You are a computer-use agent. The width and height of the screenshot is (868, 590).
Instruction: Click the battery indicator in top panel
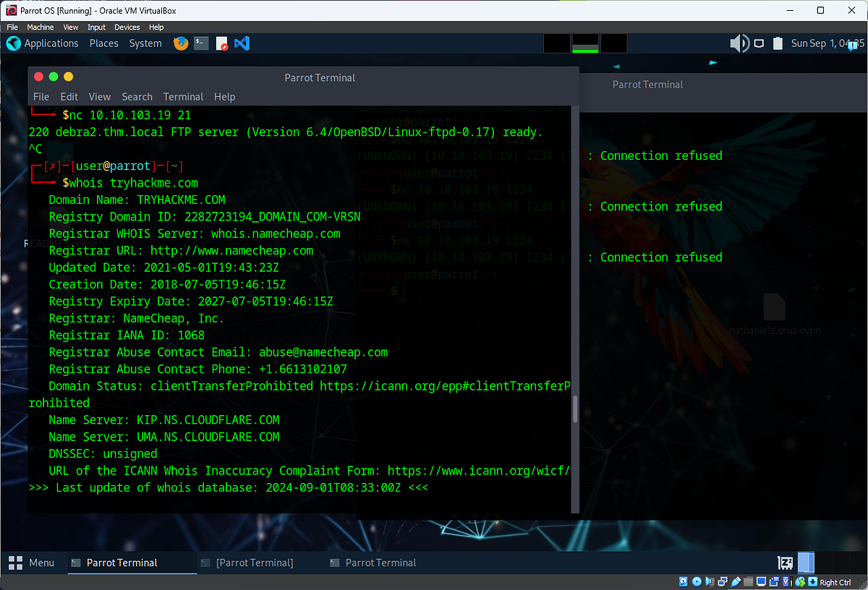(x=778, y=43)
